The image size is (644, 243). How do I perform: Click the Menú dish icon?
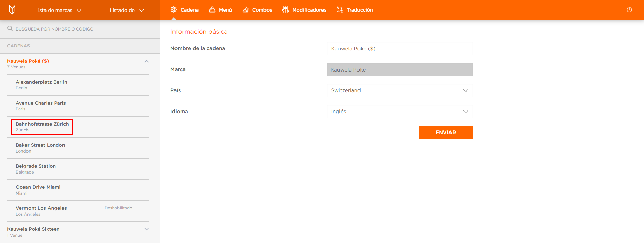click(x=212, y=9)
